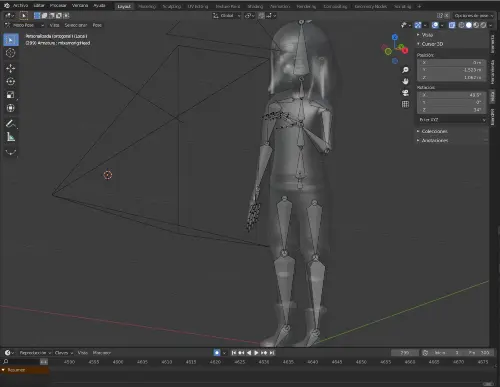This screenshot has width=500, height=387.
Task: Play animation in reverse
Action: tap(249, 353)
